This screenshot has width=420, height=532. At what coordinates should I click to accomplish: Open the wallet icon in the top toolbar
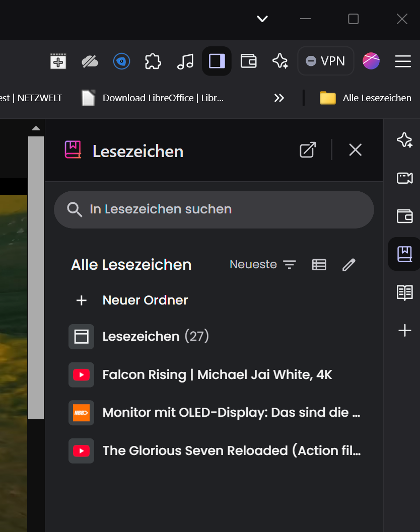click(x=248, y=61)
